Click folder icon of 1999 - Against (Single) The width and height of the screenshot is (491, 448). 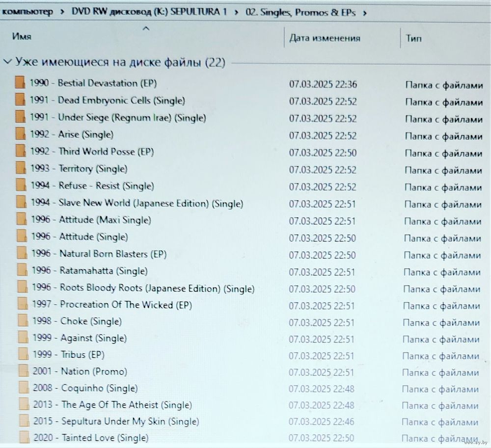23,338
